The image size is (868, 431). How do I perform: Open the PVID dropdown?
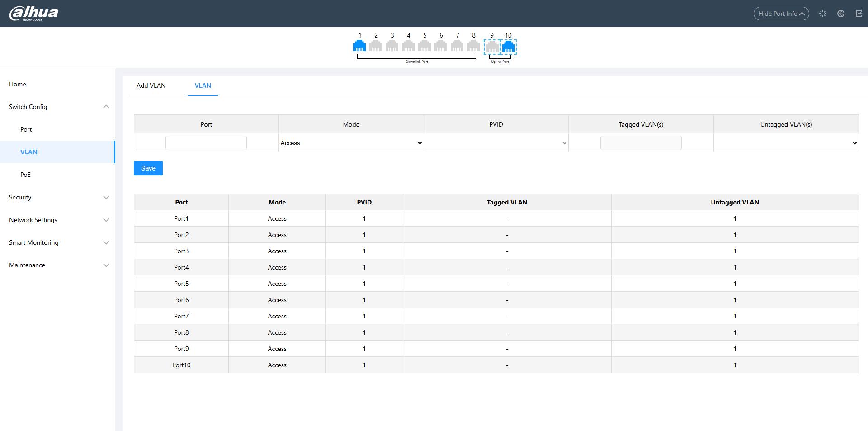[x=496, y=143]
